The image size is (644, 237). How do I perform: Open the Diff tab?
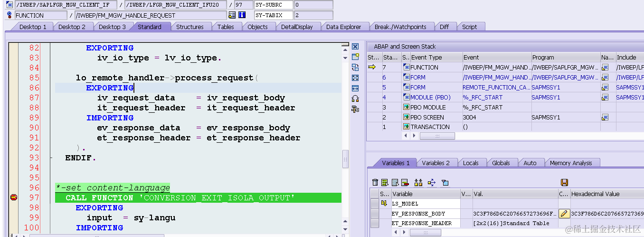444,27
